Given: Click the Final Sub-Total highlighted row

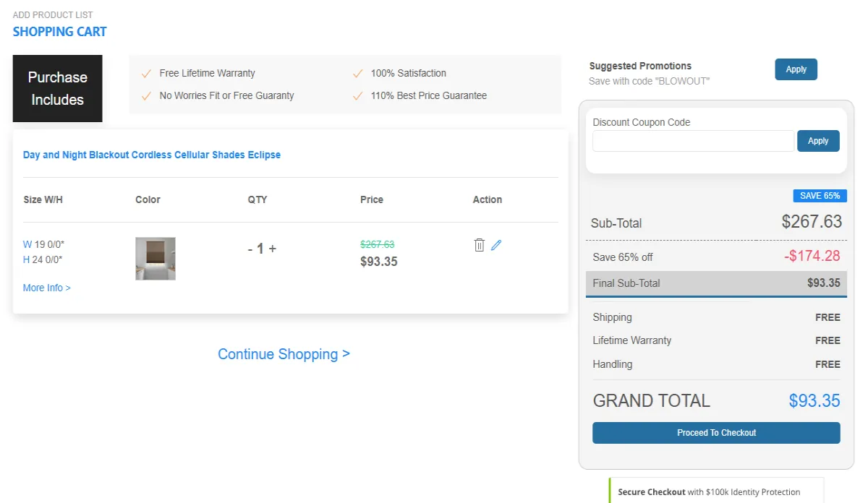Looking at the screenshot, I should [x=716, y=283].
